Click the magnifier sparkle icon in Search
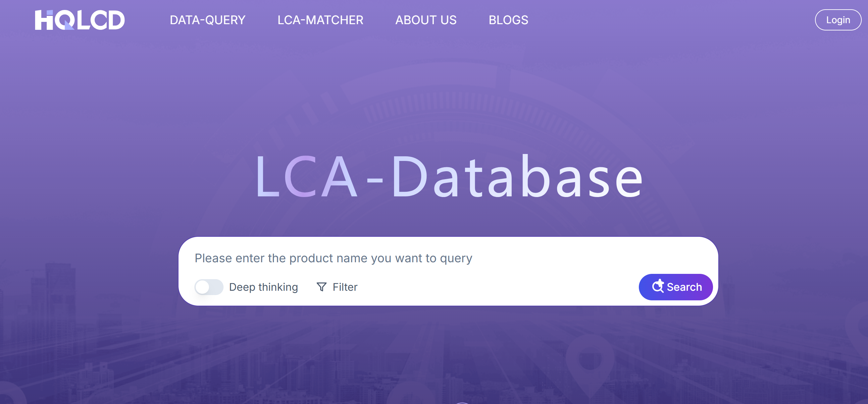 (657, 286)
